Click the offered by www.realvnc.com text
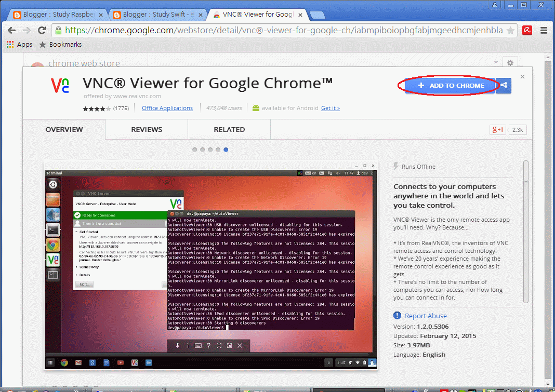This screenshot has width=555, height=392. [x=122, y=96]
